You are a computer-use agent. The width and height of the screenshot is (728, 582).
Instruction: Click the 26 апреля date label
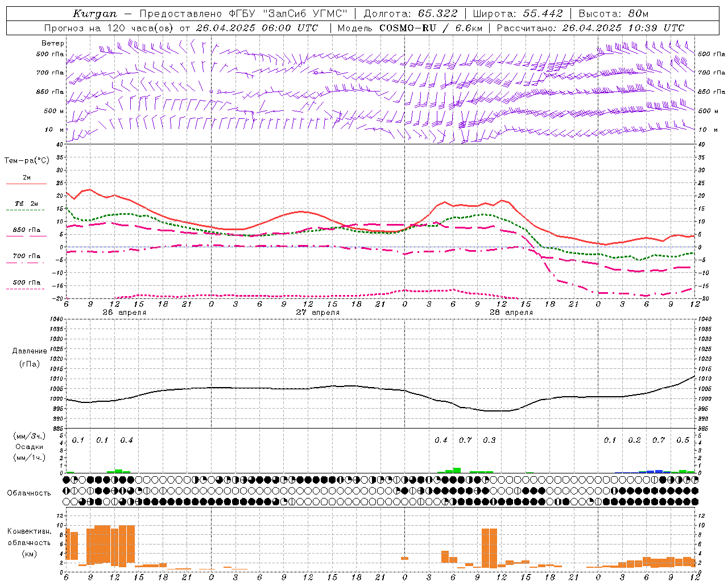coord(124,313)
